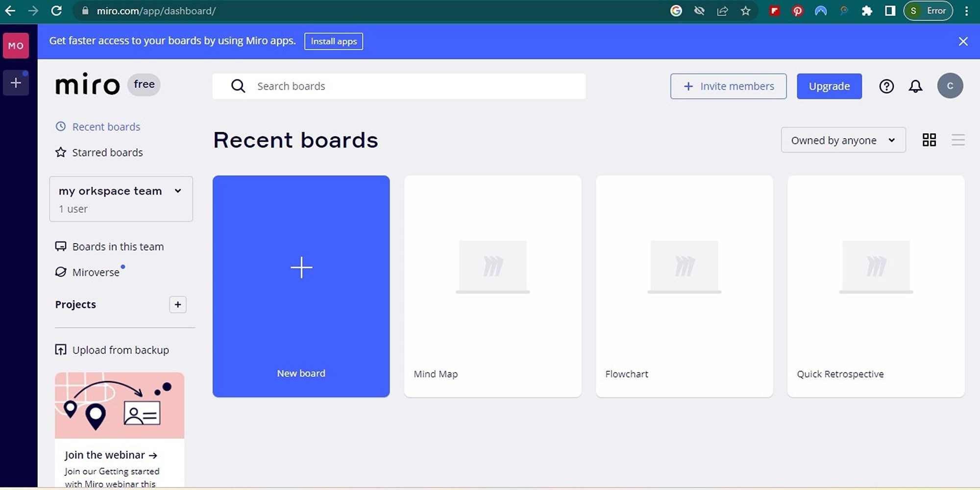Open the Pinterest extension icon
980x490 pixels.
tap(797, 11)
